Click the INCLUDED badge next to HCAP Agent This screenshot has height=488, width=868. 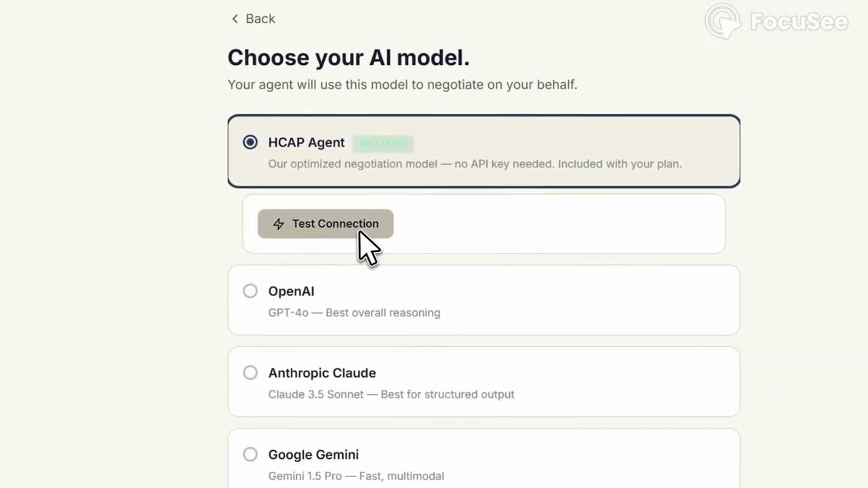click(x=382, y=144)
